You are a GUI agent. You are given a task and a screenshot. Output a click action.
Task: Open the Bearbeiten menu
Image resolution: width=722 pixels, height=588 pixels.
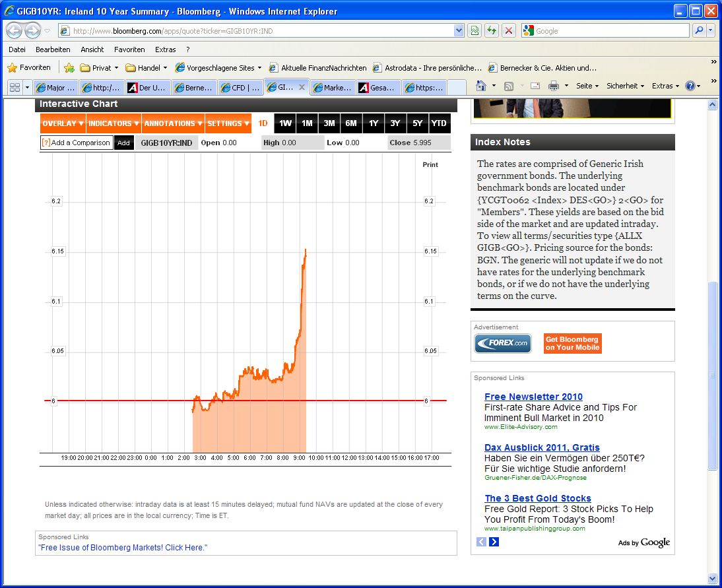click(53, 49)
